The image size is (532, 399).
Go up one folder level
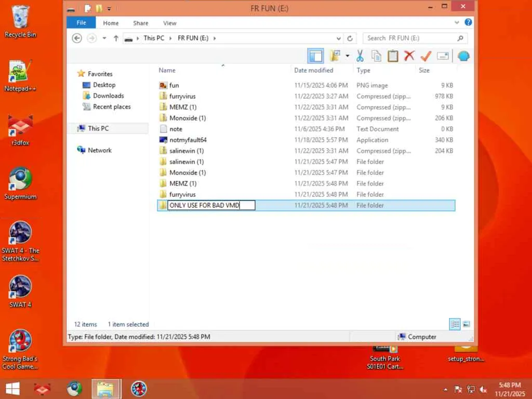(x=116, y=38)
